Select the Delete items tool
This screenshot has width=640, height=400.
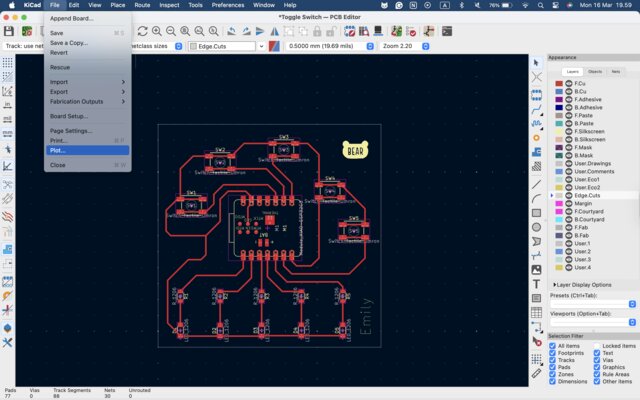click(x=536, y=341)
